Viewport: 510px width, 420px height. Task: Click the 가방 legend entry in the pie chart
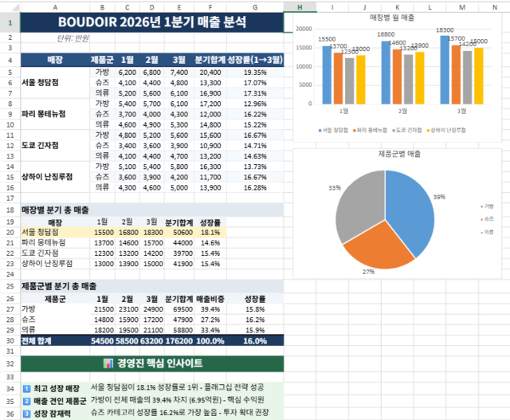click(x=487, y=206)
